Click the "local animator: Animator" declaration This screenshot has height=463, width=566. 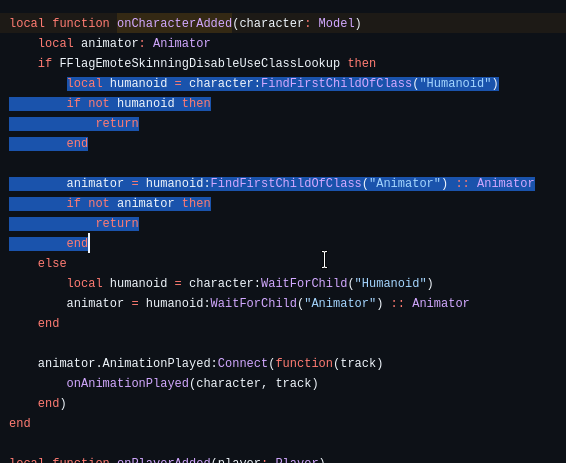(124, 43)
